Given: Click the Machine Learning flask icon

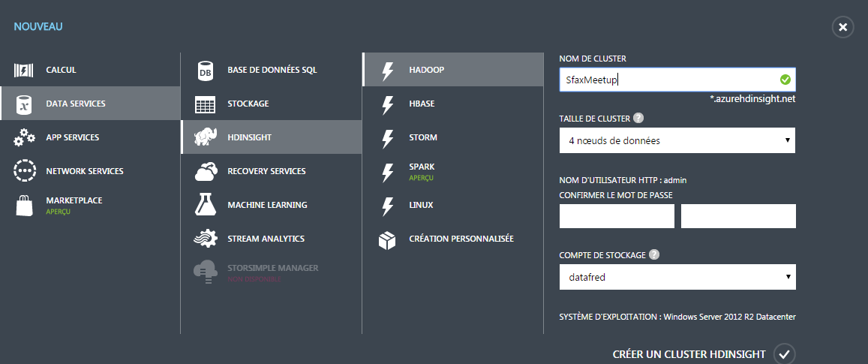Looking at the screenshot, I should (x=205, y=204).
